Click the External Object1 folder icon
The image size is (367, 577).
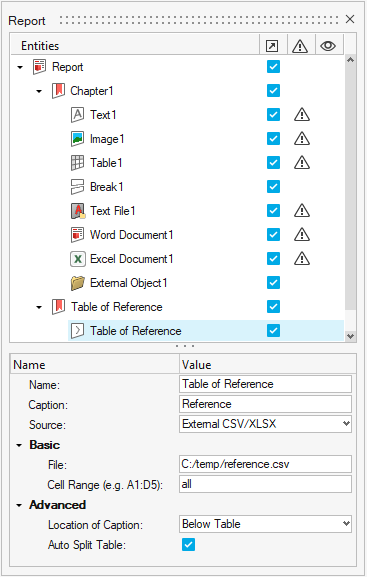(78, 283)
